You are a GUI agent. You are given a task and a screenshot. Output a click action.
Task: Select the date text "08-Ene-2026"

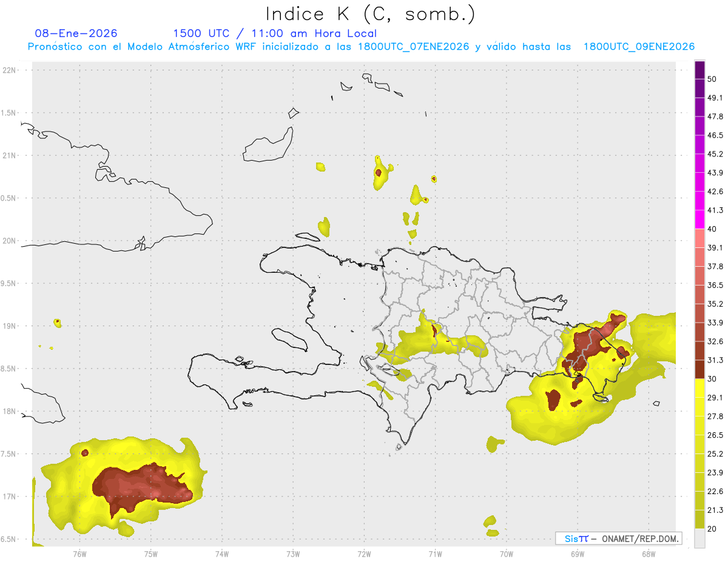tap(76, 33)
